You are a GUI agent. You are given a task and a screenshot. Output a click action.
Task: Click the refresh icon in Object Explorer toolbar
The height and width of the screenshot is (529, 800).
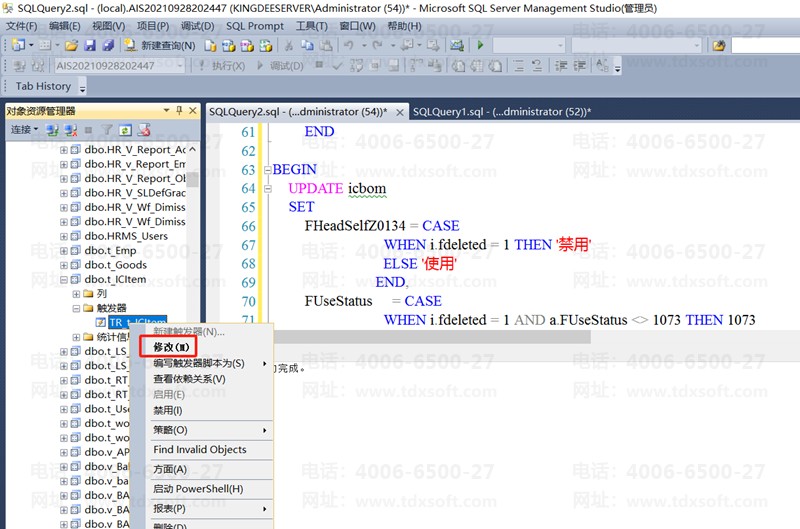[125, 130]
